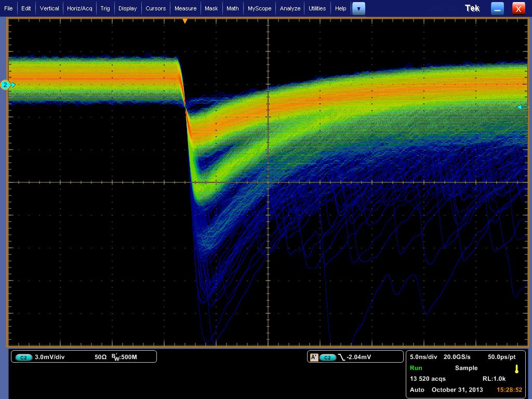
Task: Click the -2.04mV trigger level readout
Action: pyautogui.click(x=360, y=357)
